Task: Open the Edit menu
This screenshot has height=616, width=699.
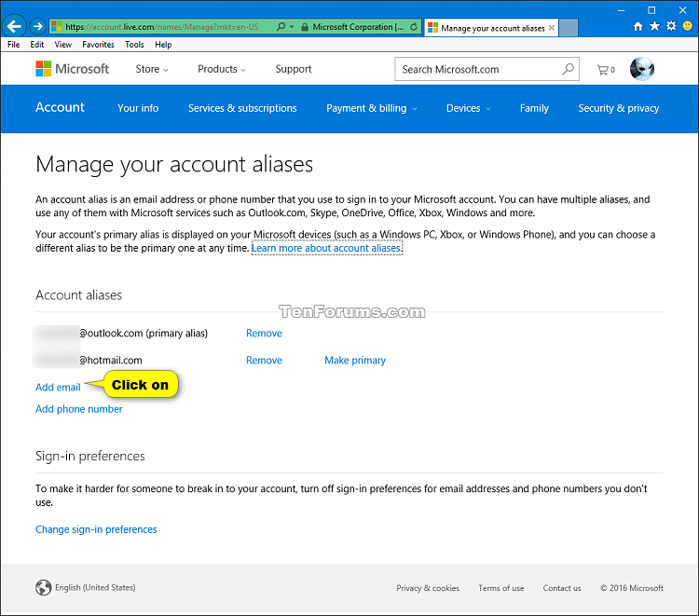Action: click(x=37, y=45)
